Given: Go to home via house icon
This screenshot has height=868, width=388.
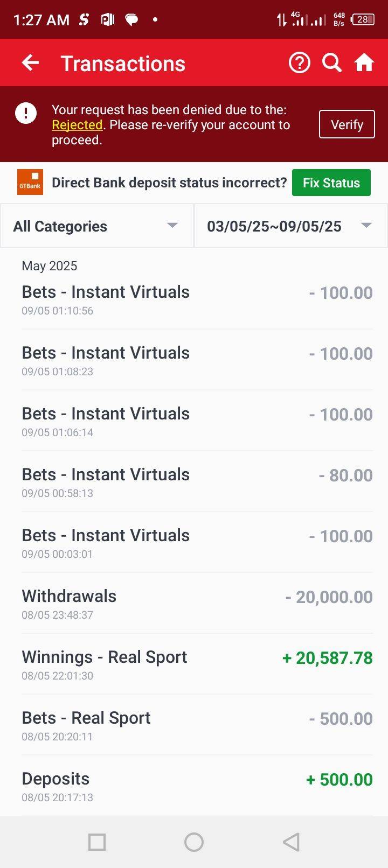Looking at the screenshot, I should pos(364,63).
